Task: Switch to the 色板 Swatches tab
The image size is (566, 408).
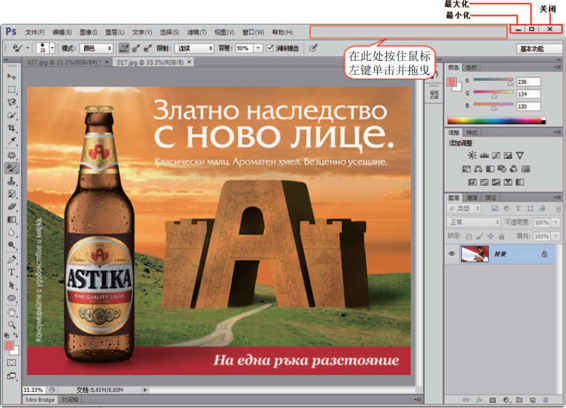Action: coord(471,68)
